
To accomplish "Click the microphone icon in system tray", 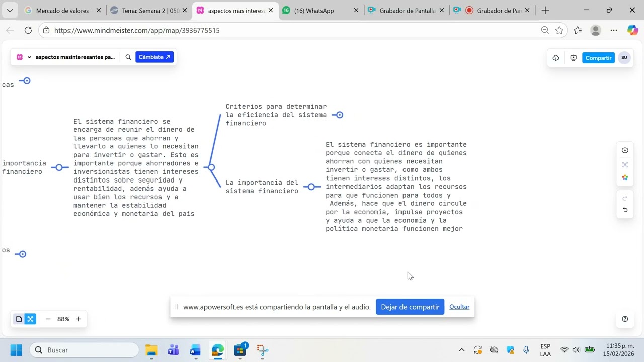I will click(526, 350).
